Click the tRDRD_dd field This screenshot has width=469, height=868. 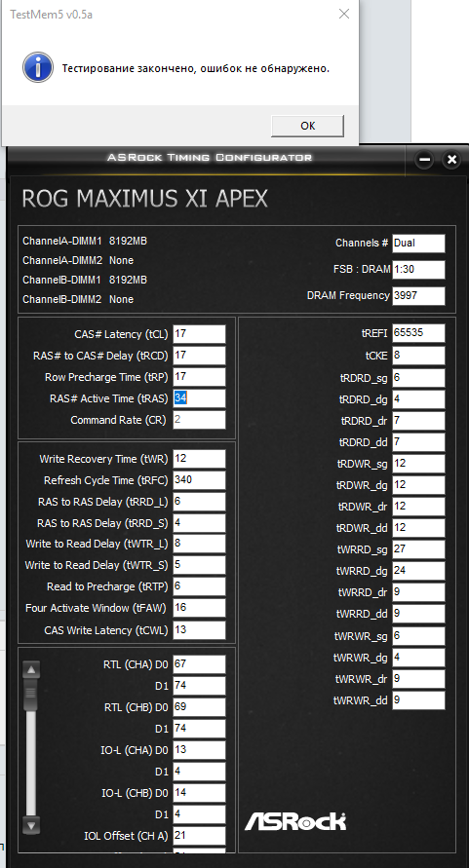418,442
